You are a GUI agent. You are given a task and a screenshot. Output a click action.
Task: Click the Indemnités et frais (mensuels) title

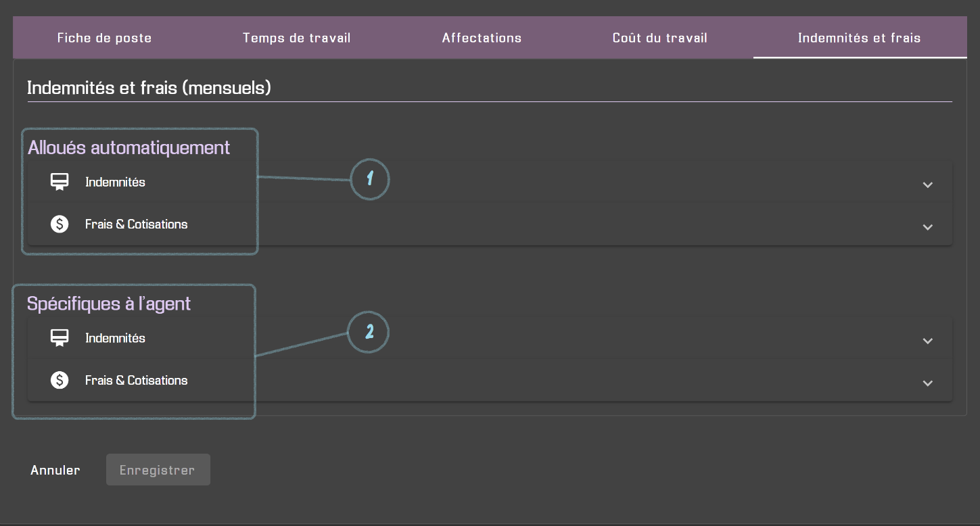[149, 88]
